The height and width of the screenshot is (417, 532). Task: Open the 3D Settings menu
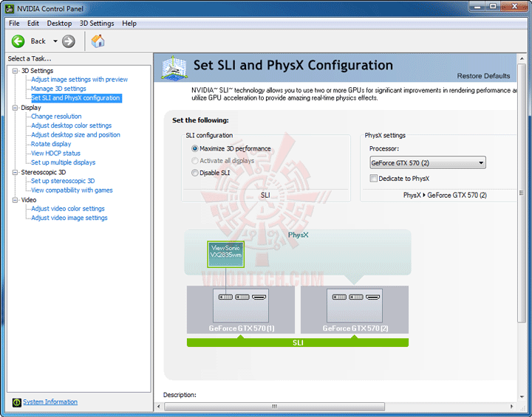click(x=97, y=24)
